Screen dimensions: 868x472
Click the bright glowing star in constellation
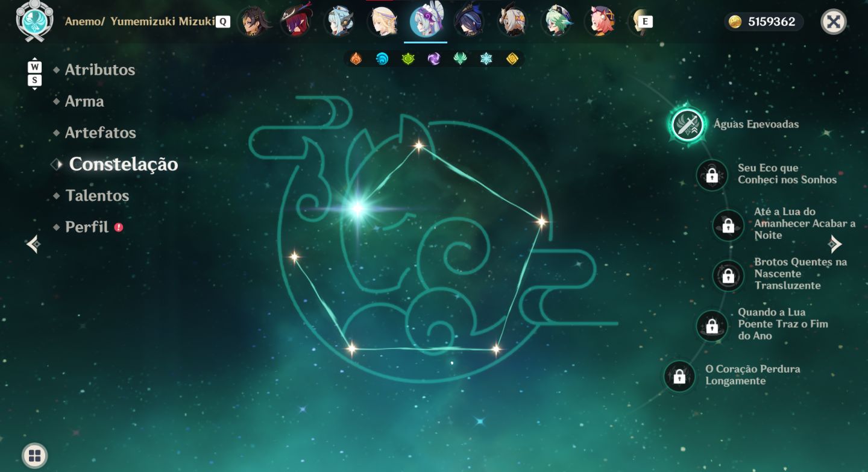(x=357, y=209)
